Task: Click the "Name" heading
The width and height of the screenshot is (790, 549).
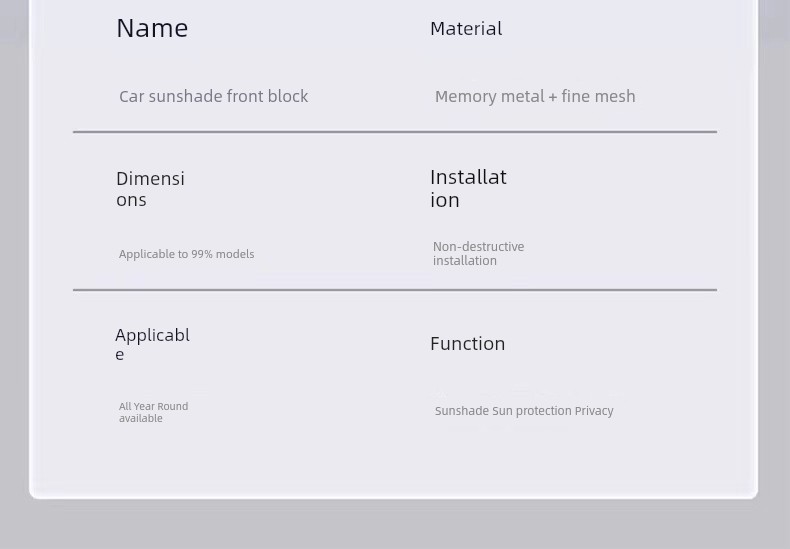Action: (x=152, y=28)
